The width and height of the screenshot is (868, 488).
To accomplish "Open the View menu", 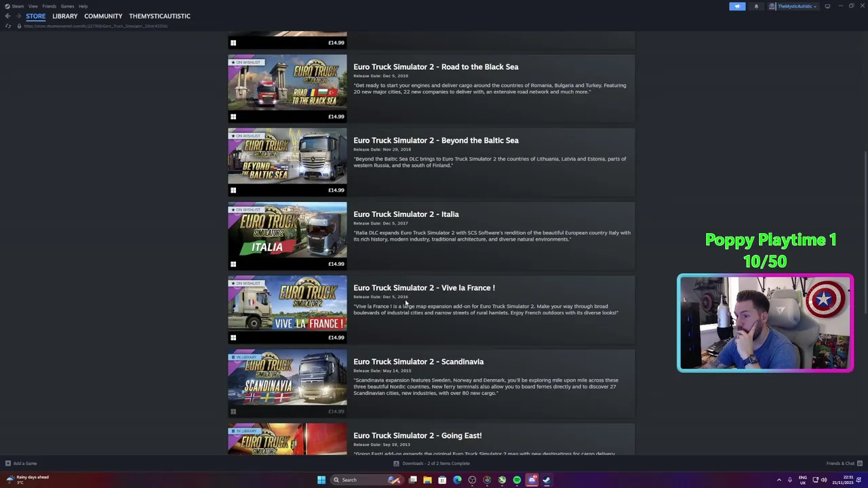I will point(33,6).
